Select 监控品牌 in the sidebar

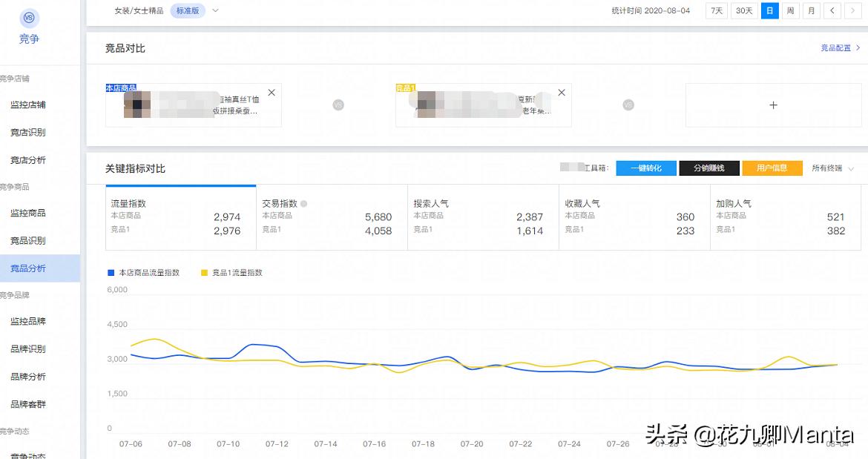click(x=30, y=321)
